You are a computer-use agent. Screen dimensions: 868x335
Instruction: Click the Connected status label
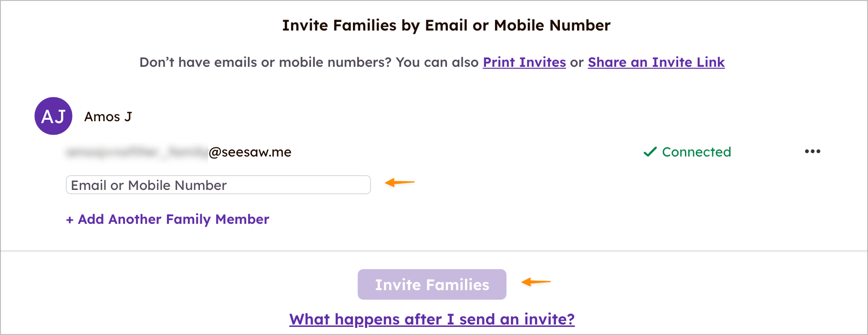(x=696, y=152)
